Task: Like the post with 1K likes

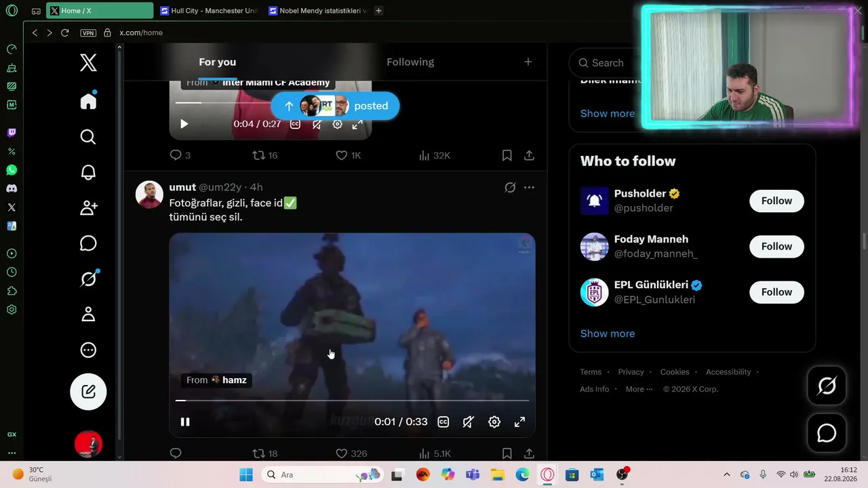Action: 349,155
